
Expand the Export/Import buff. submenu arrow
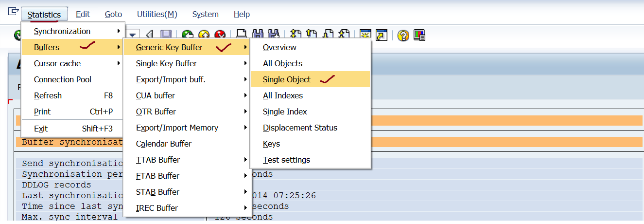coord(246,80)
